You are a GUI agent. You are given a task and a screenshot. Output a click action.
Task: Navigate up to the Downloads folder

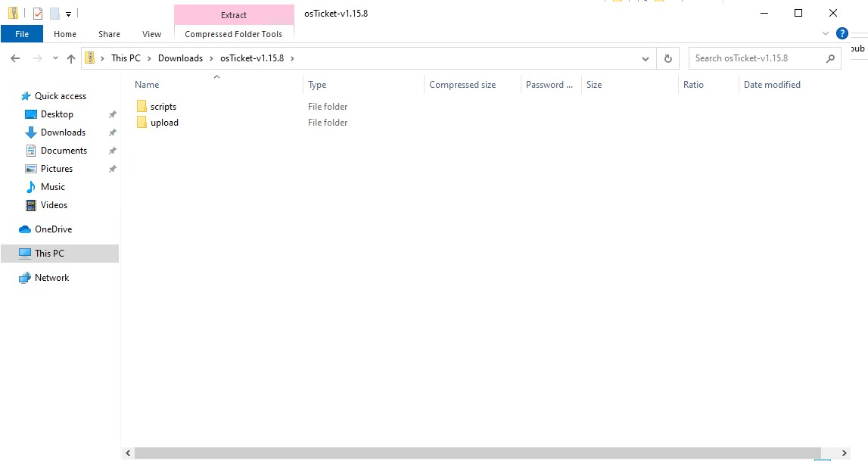tap(71, 58)
